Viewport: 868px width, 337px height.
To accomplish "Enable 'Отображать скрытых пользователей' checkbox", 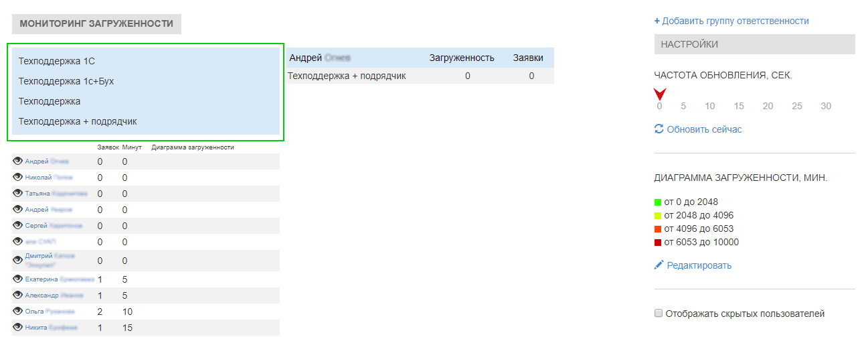I will [x=659, y=313].
